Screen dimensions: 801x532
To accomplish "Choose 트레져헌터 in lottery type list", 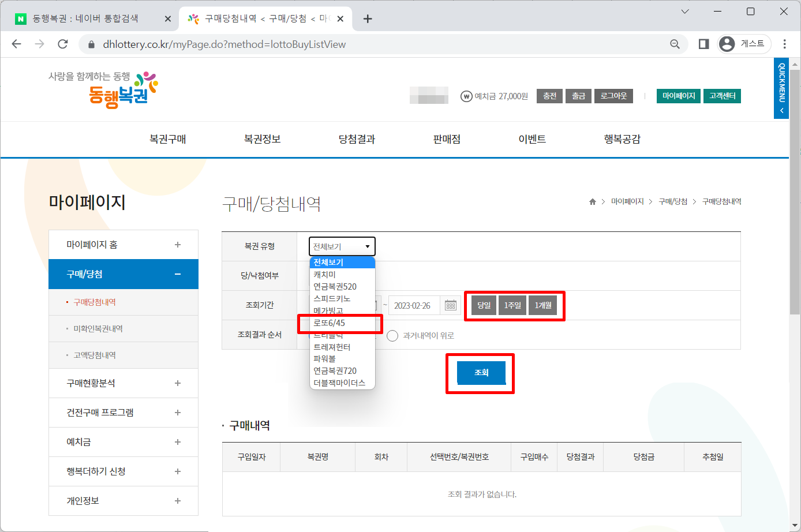I will [x=343, y=347].
